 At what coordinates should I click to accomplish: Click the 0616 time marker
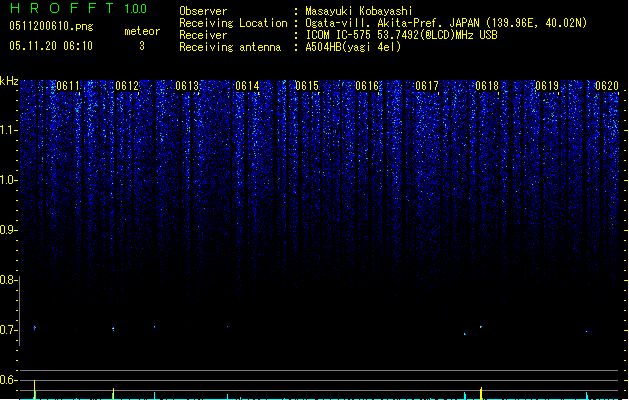pyautogui.click(x=367, y=86)
